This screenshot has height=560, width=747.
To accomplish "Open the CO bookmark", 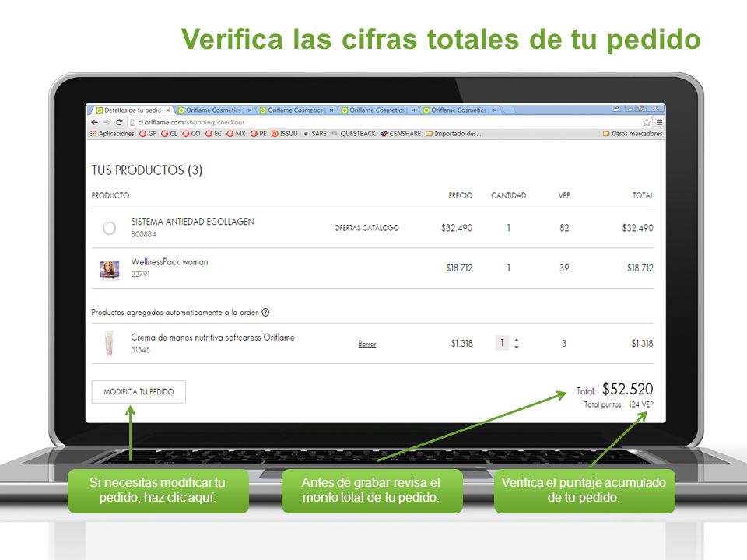I will click(191, 134).
